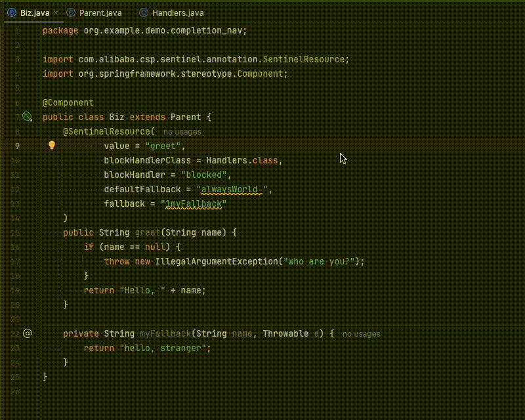Open the Handlers.java tab

pyautogui.click(x=178, y=13)
